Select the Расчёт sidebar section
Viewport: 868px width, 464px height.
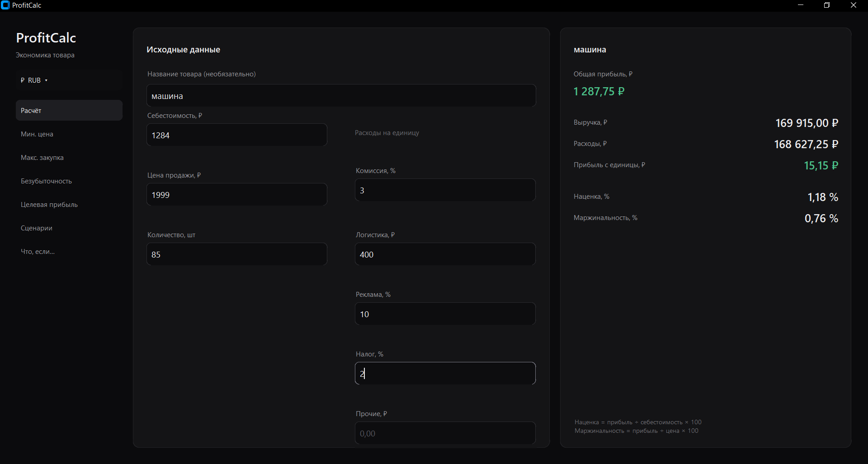click(x=69, y=110)
